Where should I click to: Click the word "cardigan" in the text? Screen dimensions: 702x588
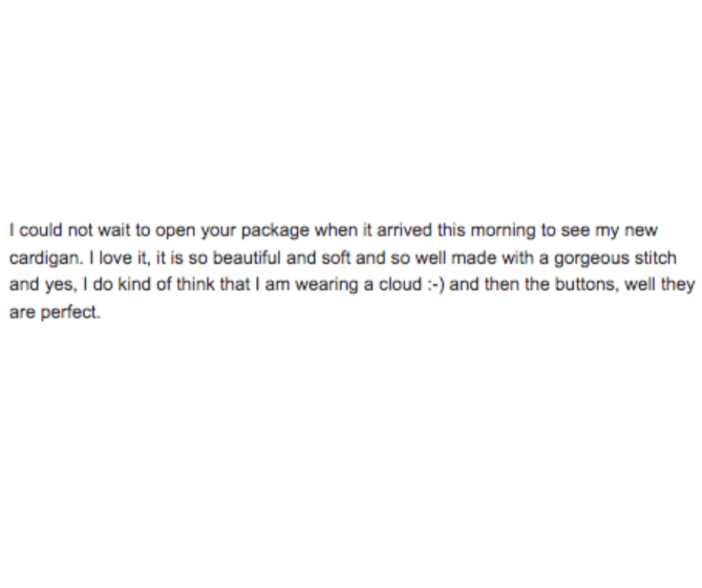click(x=46, y=259)
